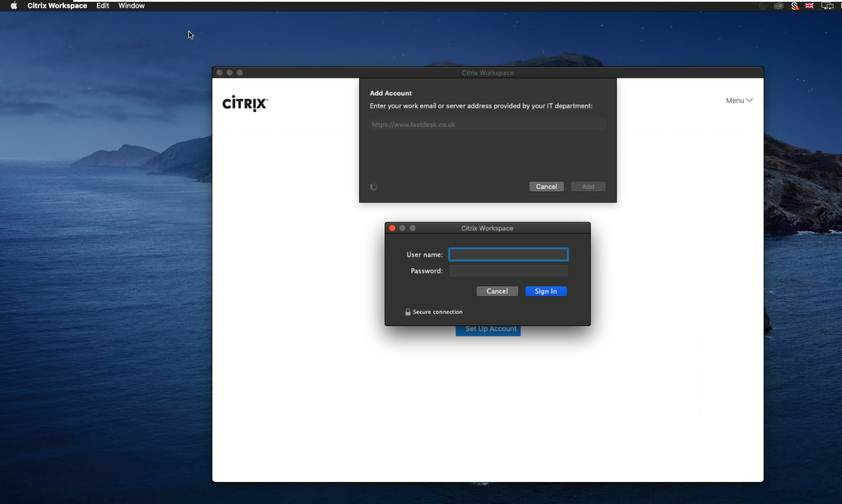Open the display mirroring menu bar icon
The width and height of the screenshot is (842, 504).
(x=827, y=6)
